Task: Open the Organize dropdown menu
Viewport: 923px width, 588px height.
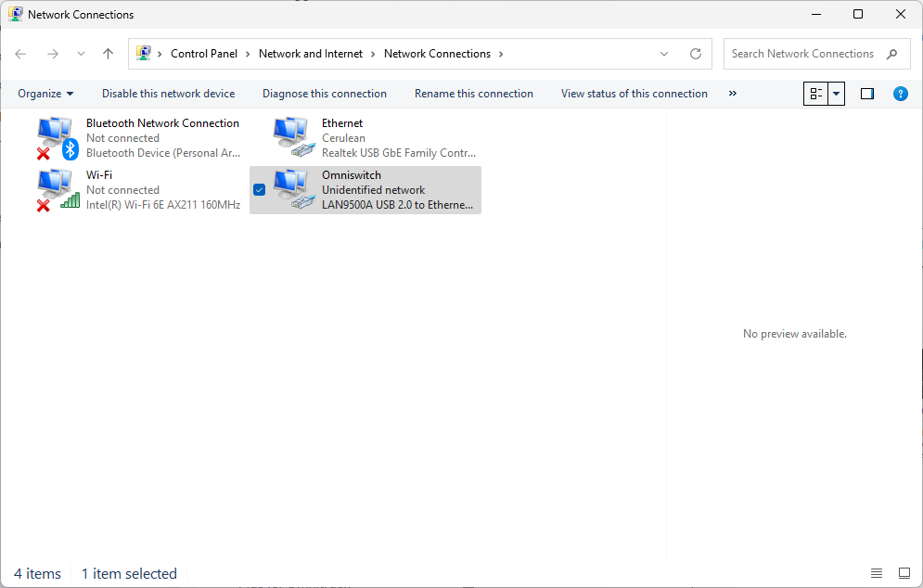Action: point(45,94)
